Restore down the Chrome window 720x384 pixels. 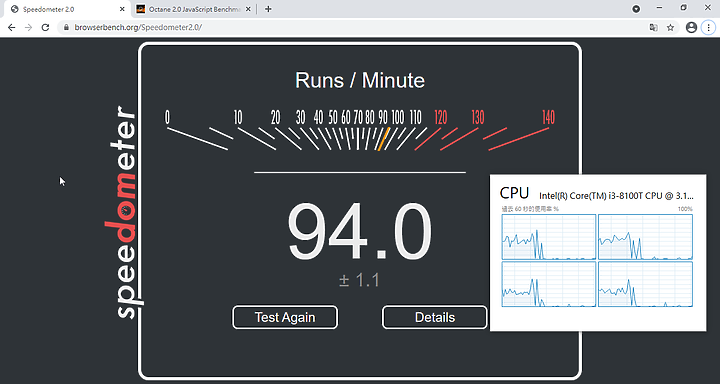tap(684, 8)
